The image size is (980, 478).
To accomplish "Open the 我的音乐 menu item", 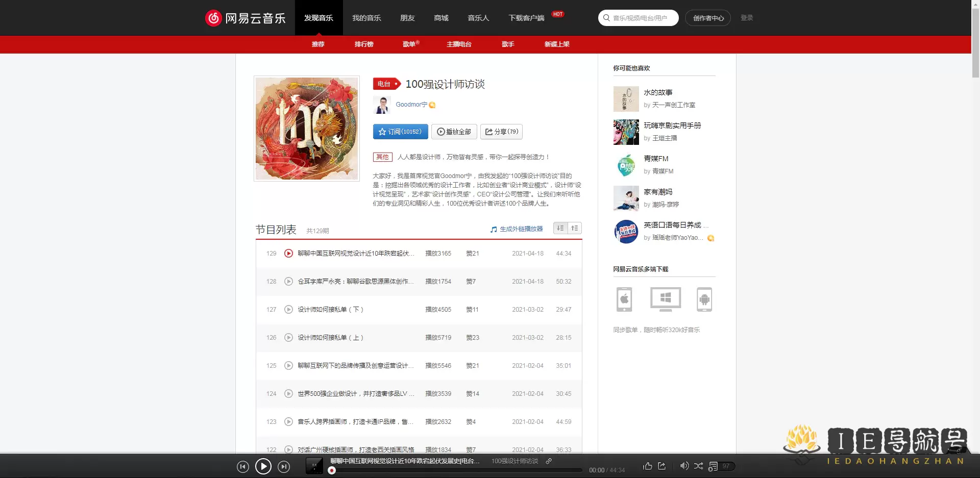I will [366, 17].
